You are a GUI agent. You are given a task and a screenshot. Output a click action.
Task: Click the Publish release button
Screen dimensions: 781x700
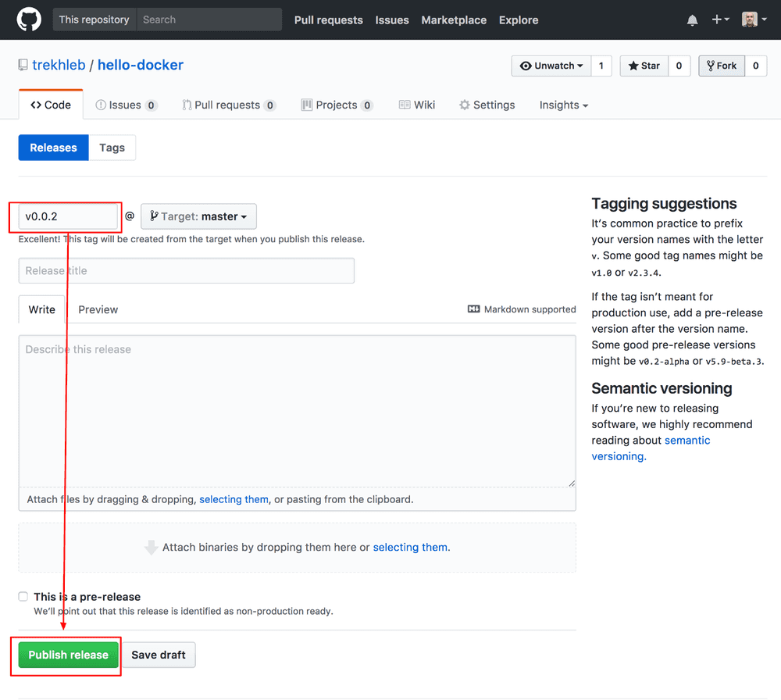(68, 655)
